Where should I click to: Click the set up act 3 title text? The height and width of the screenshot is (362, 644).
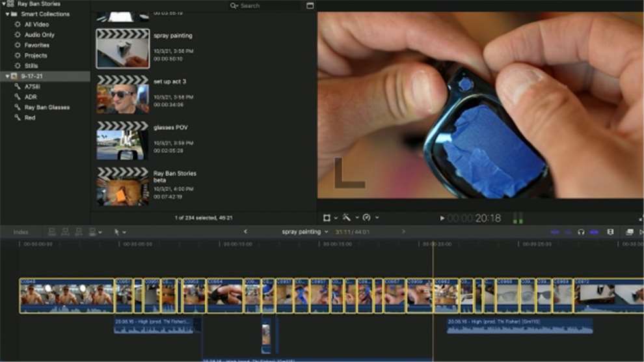(x=170, y=81)
